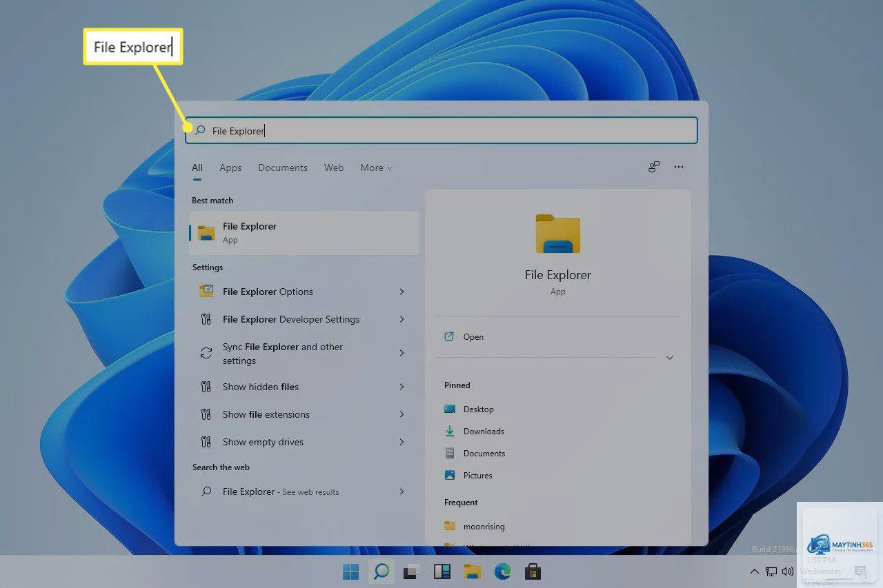Switch to the Web tab
Image resolution: width=883 pixels, height=588 pixels.
coord(334,168)
